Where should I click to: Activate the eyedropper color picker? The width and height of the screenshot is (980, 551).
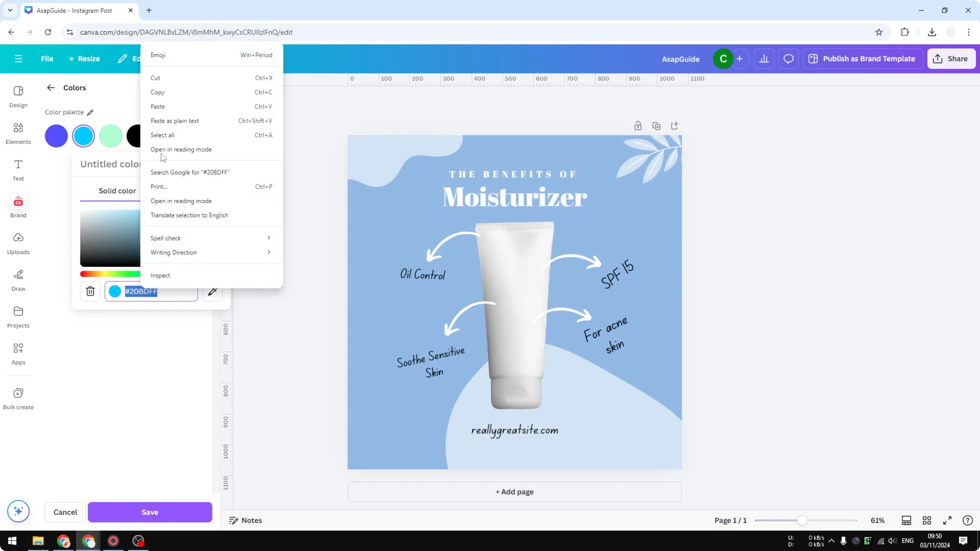point(212,291)
